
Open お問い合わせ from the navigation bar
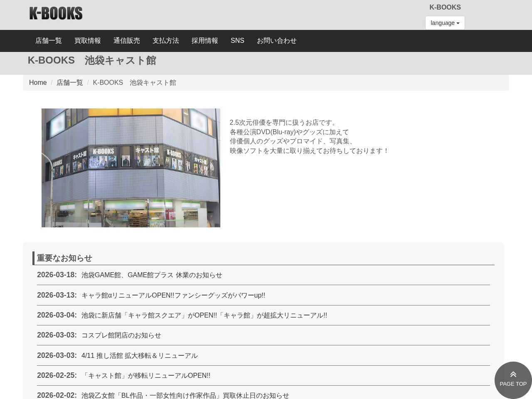(x=276, y=40)
